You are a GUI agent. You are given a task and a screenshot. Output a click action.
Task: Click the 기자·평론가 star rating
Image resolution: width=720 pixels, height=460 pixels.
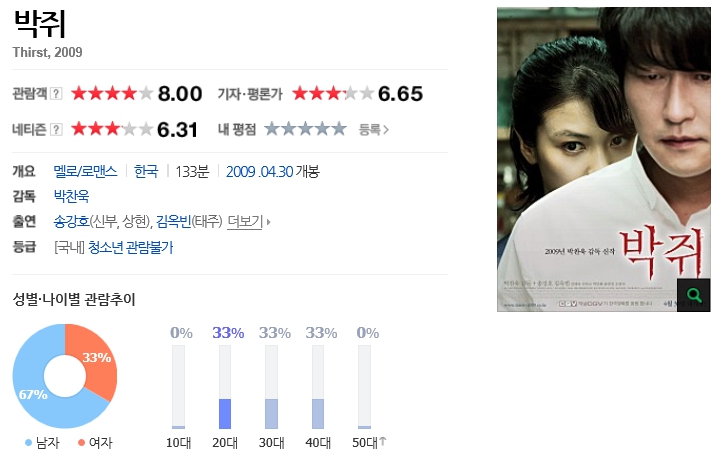coord(333,93)
